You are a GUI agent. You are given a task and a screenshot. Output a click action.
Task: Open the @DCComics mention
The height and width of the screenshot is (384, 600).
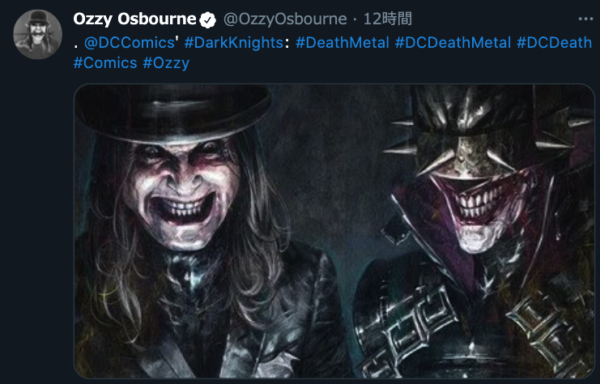point(129,42)
